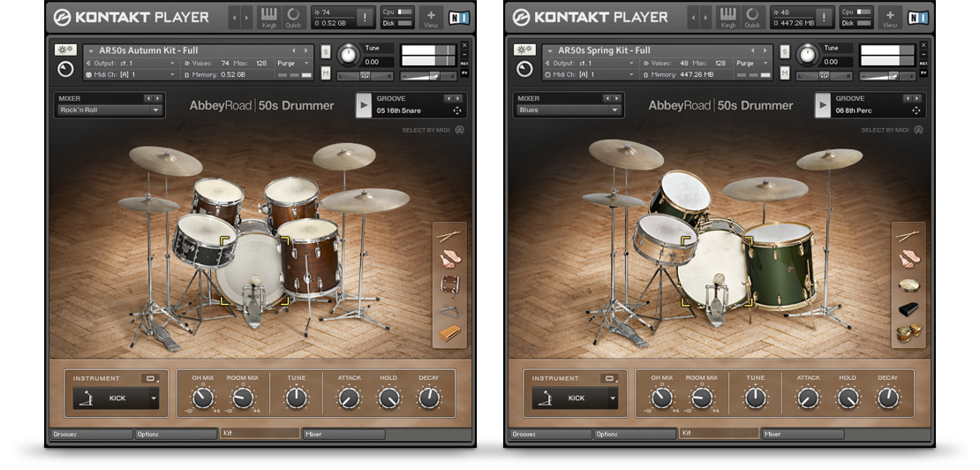The height and width of the screenshot is (470, 980).
Task: Switch to Mixer tab in Autumn Kit window
Action: click(343, 435)
